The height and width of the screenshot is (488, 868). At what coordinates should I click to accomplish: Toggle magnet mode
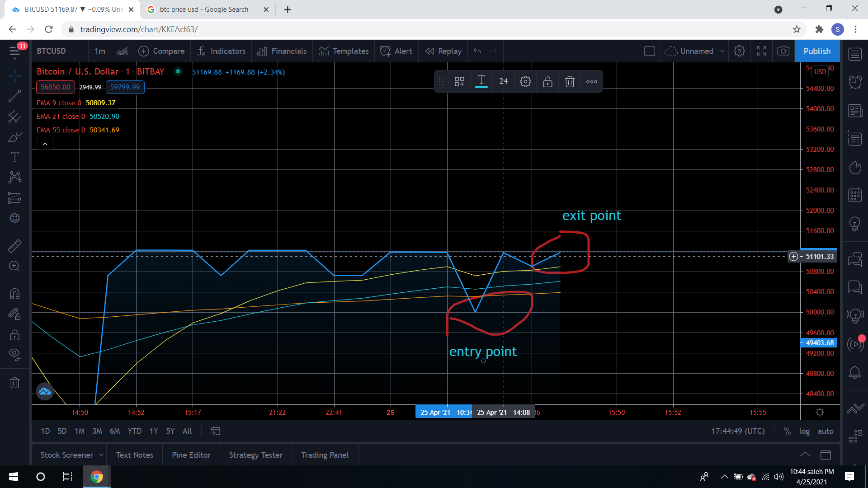(x=14, y=294)
